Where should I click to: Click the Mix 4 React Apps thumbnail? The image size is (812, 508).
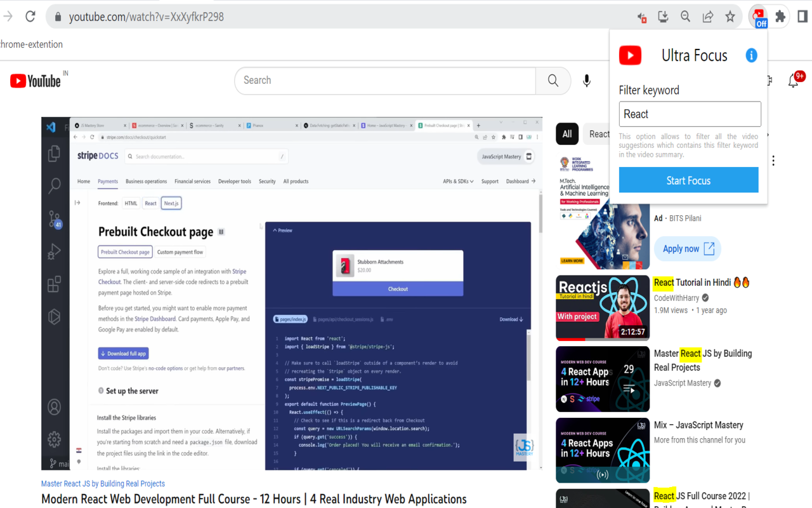click(603, 450)
